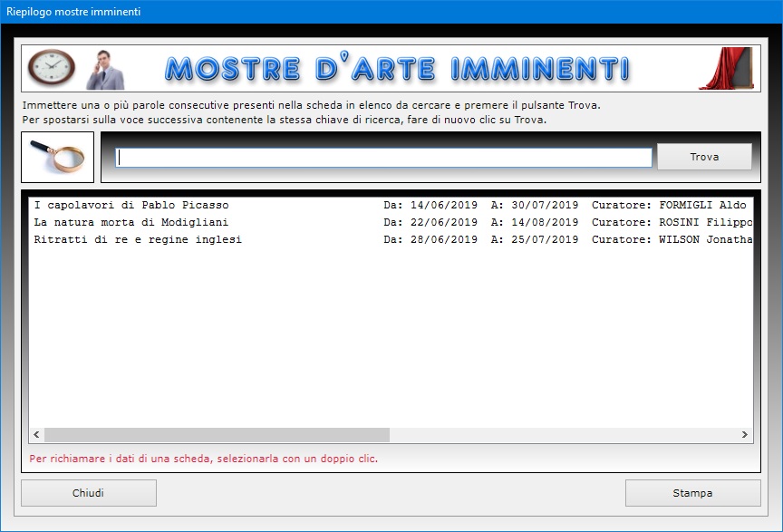Print the list with Stampa button
The width and height of the screenshot is (783, 532).
click(692, 493)
